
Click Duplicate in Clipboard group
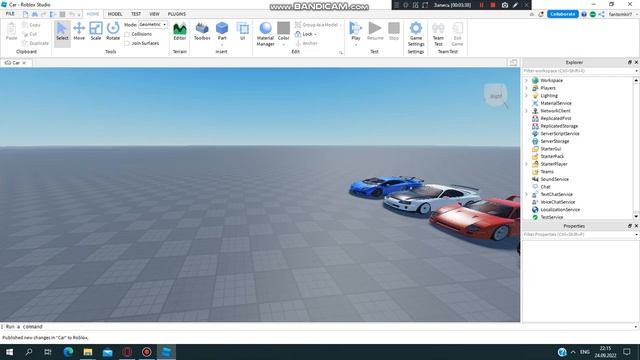coord(36,43)
